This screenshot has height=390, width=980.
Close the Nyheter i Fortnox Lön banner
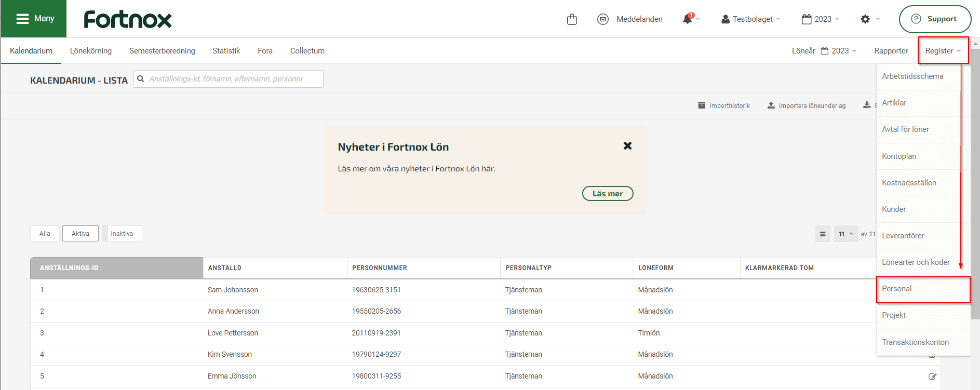click(627, 146)
